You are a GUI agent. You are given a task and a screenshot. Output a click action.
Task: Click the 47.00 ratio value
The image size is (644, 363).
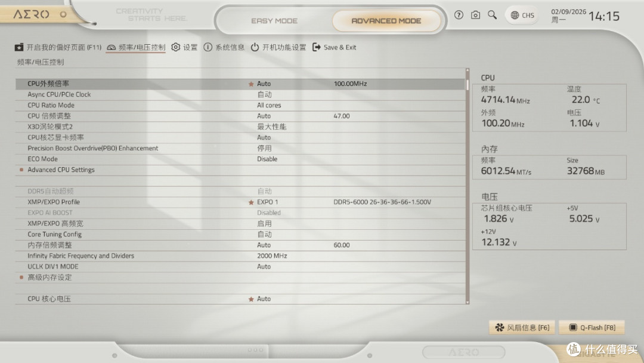pyautogui.click(x=342, y=116)
